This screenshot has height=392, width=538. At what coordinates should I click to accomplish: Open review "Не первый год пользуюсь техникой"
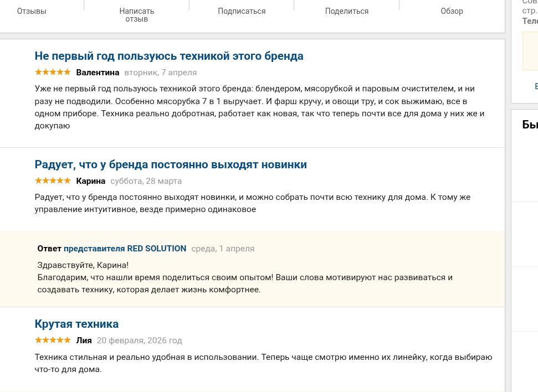(169, 56)
